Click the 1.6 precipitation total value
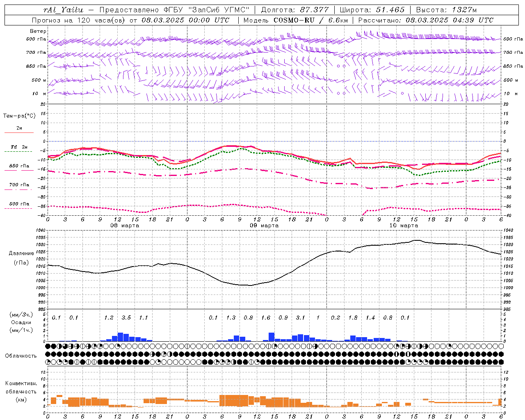Image resolution: width=525 pixels, height=420 pixels. (266, 318)
